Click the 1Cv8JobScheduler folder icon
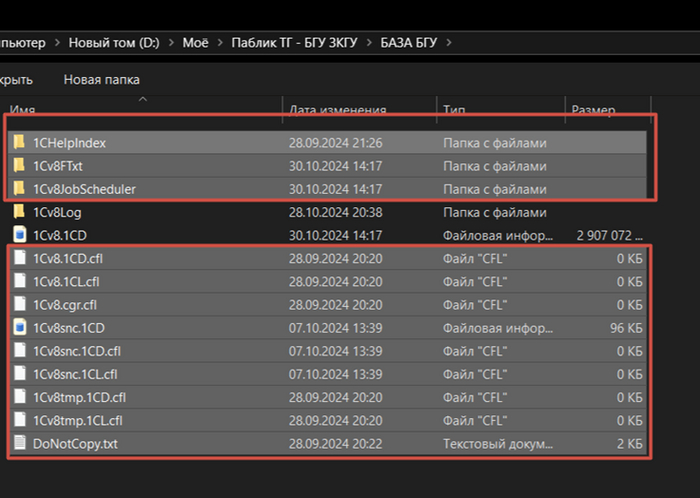Viewport: 700px width, 498px height. 19,189
